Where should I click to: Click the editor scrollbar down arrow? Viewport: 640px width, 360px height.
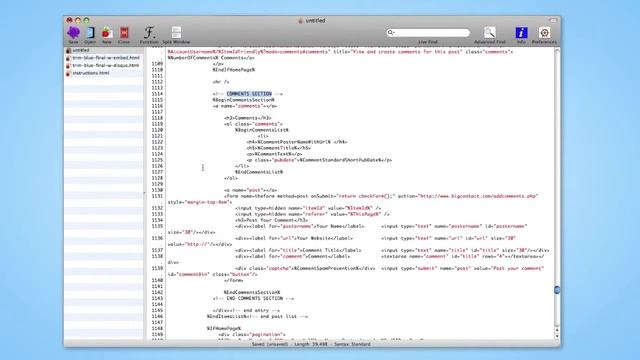(557, 336)
